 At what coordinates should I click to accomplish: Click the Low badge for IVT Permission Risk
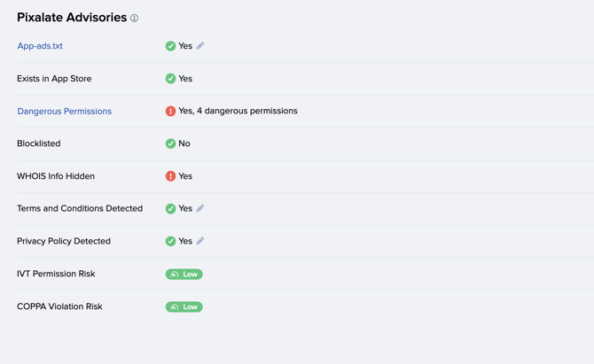coord(184,274)
